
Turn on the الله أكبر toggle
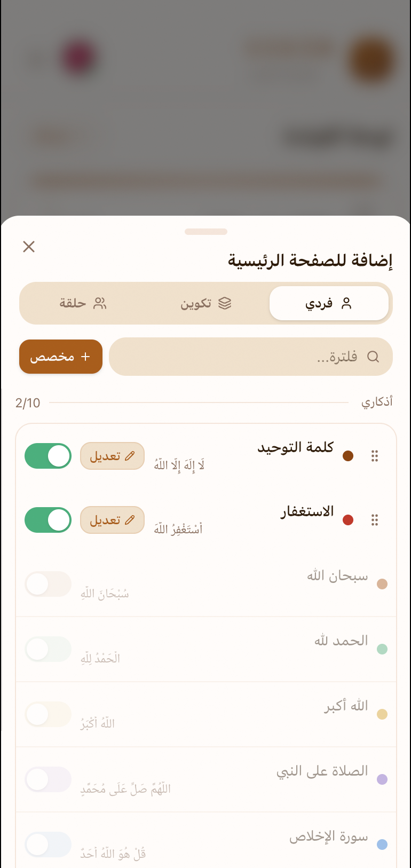click(48, 714)
